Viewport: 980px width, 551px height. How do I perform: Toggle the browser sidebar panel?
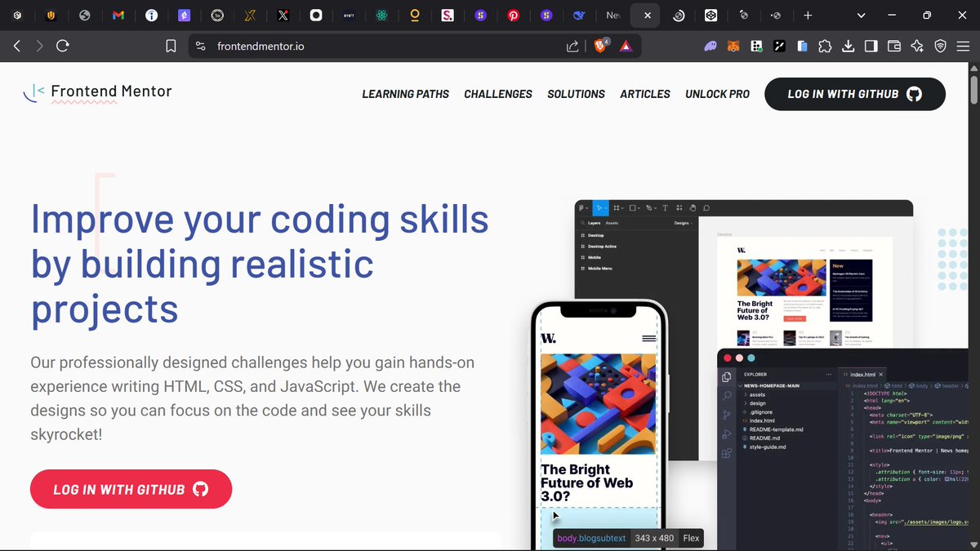[x=871, y=47]
